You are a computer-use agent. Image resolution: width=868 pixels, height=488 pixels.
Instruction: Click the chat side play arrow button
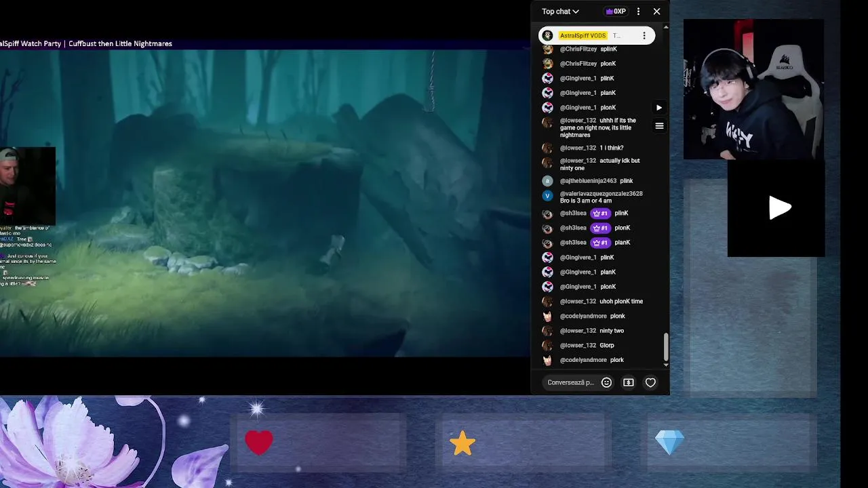tap(658, 108)
